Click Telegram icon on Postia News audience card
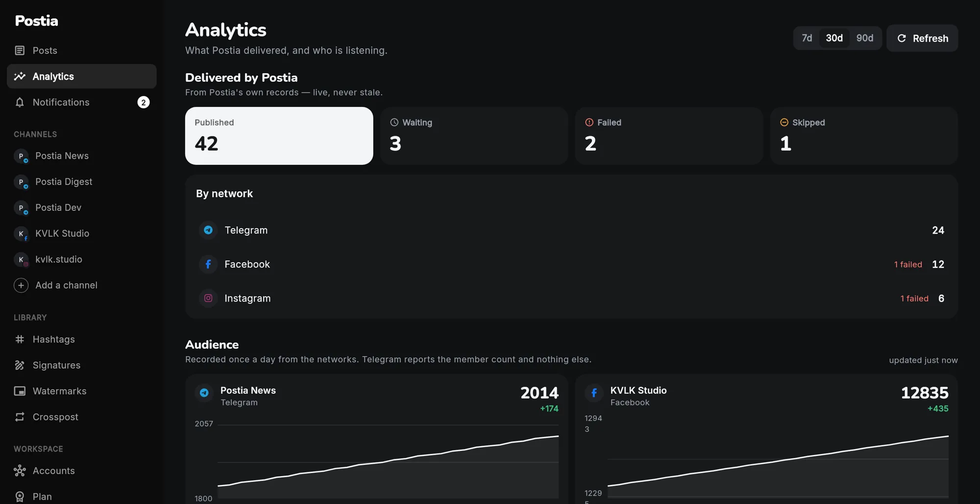Viewport: 980px width, 504px height. click(x=204, y=393)
